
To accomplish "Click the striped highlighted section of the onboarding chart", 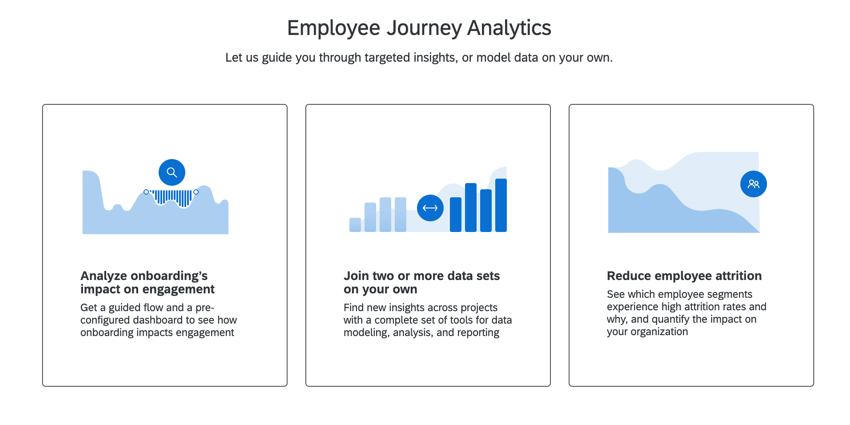I will coord(172,198).
